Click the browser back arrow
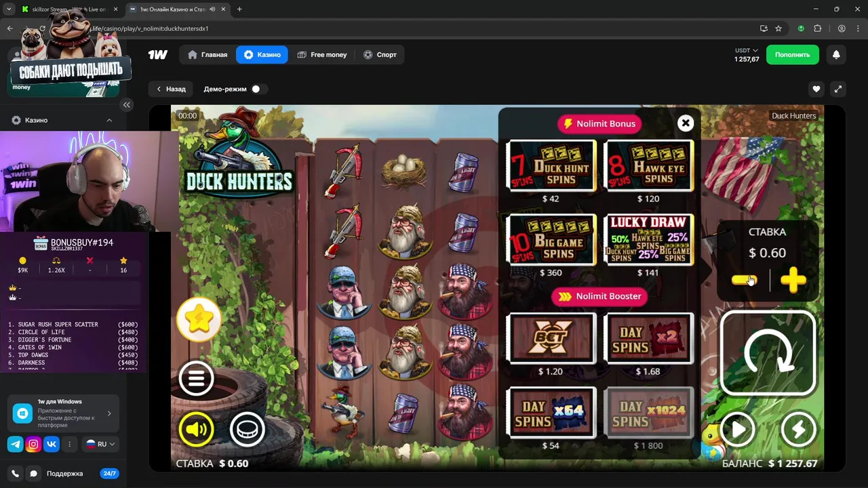This screenshot has width=868, height=488. coord(9,28)
